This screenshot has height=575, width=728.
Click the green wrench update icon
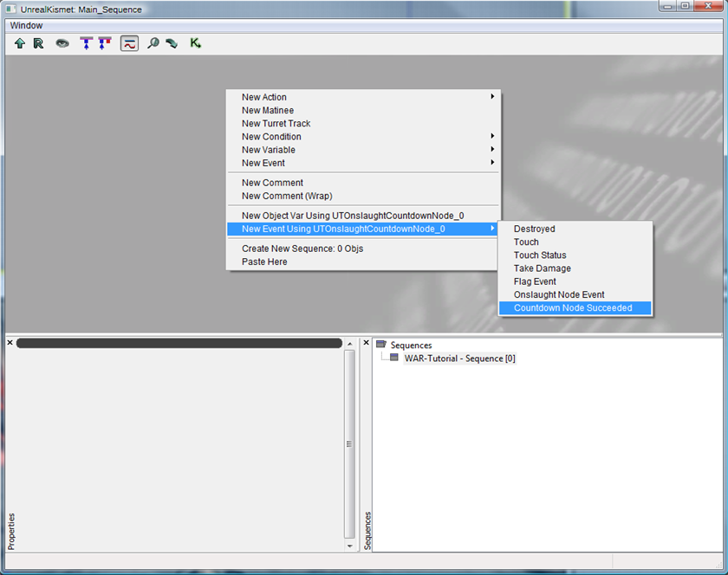coord(172,43)
